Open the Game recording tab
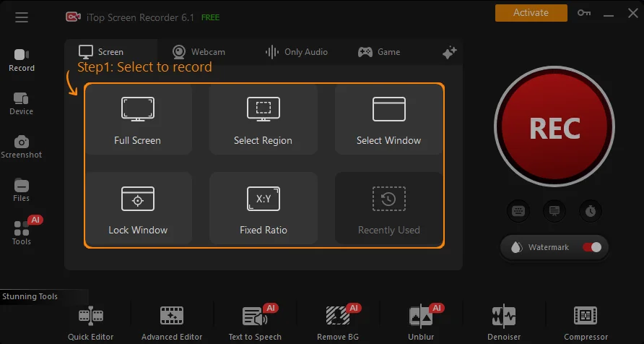644x344 pixels. point(379,52)
